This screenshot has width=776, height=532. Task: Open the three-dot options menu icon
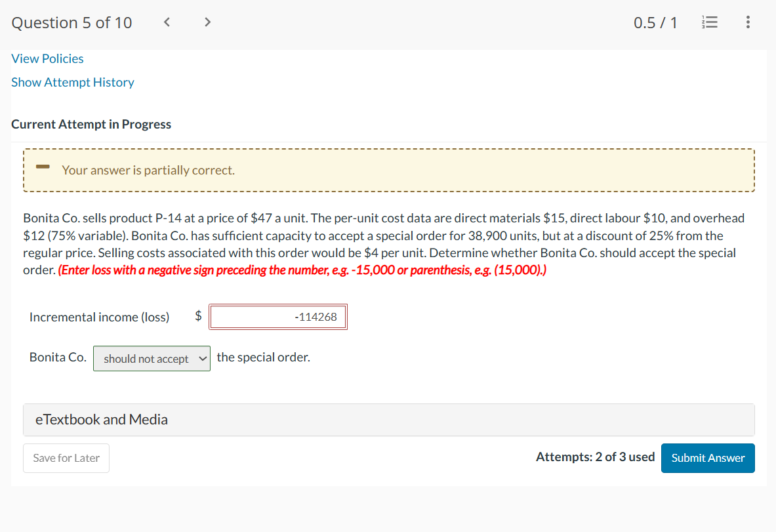pos(747,22)
